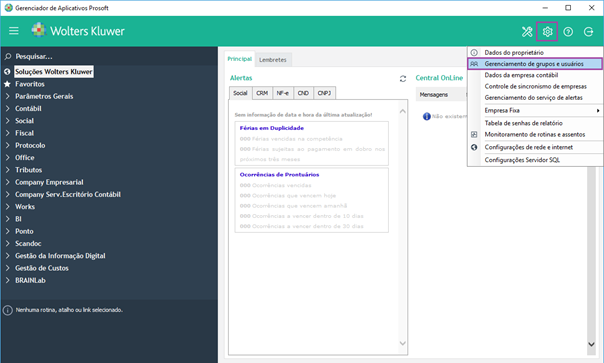Expand Parâmetros Gerais
This screenshot has height=363, width=604.
coord(7,96)
